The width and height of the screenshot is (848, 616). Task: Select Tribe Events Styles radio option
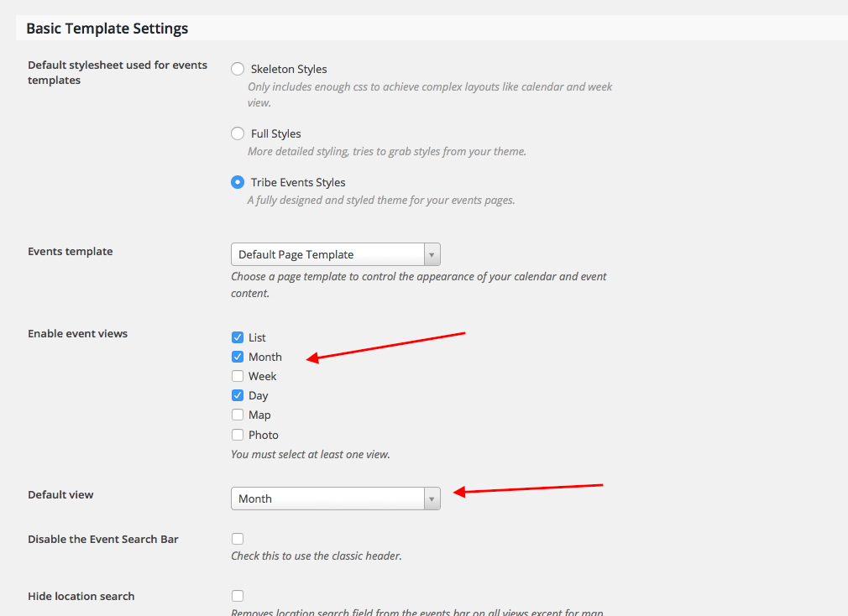pos(238,182)
